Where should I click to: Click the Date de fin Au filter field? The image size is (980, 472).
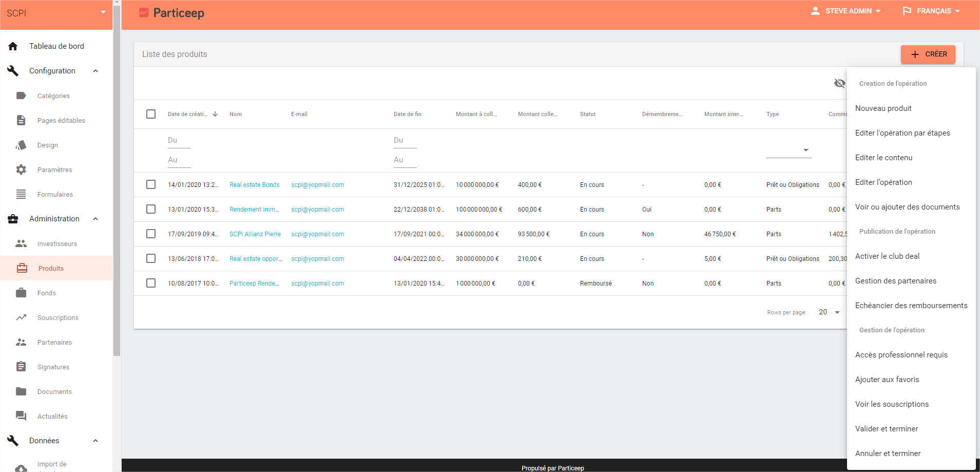click(405, 160)
